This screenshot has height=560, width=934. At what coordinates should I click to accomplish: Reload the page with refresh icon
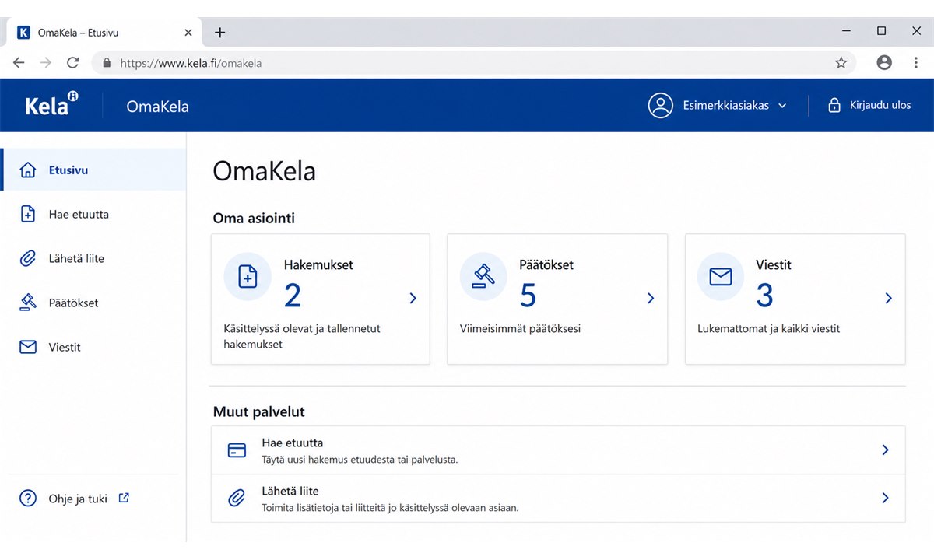(x=73, y=63)
